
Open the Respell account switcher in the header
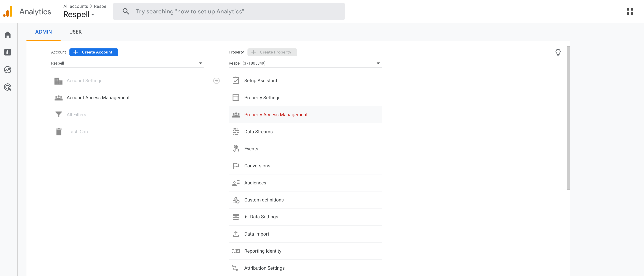point(79,15)
